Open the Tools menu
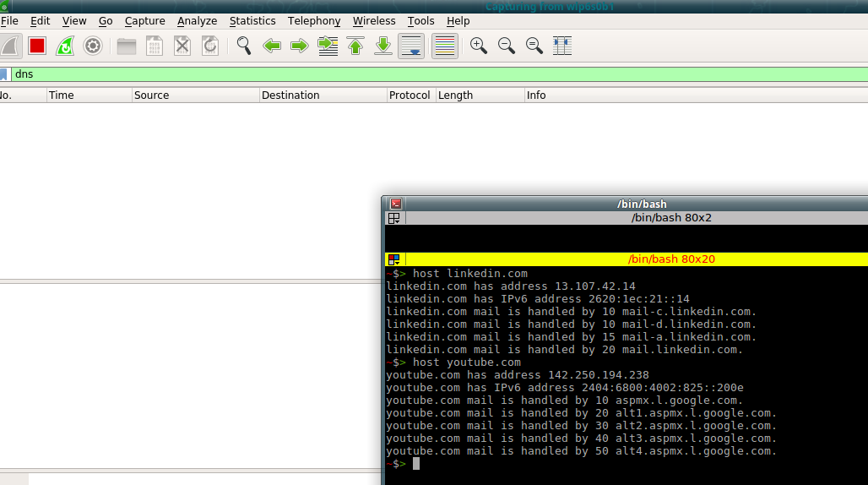 420,21
